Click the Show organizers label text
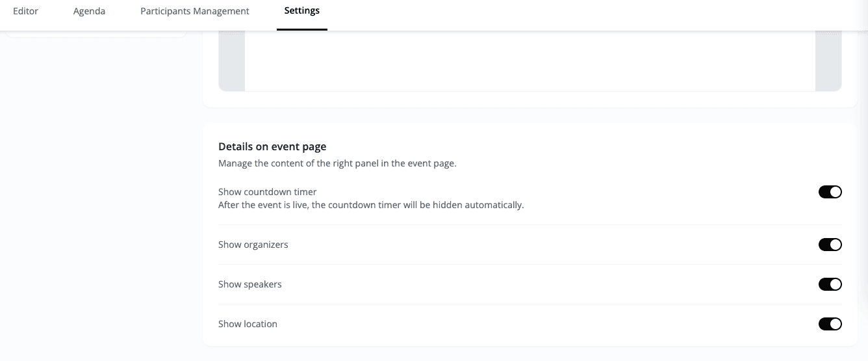The image size is (868, 361). click(x=253, y=245)
